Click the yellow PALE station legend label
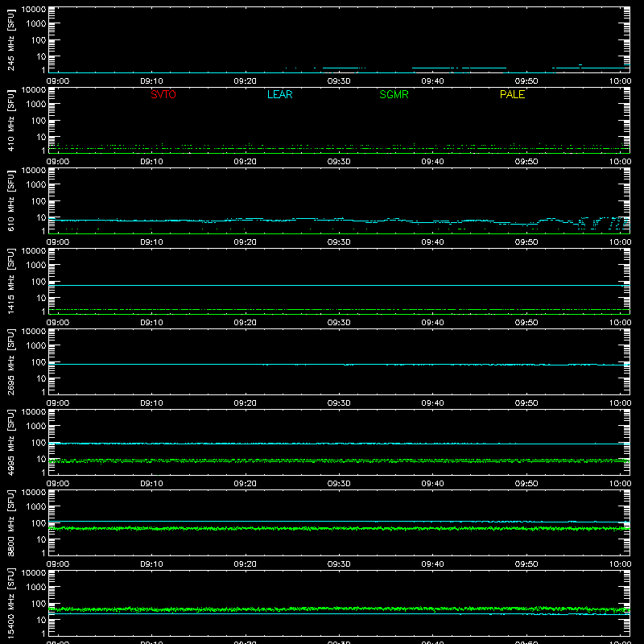Viewport: 644px width, 644px height. [512, 94]
